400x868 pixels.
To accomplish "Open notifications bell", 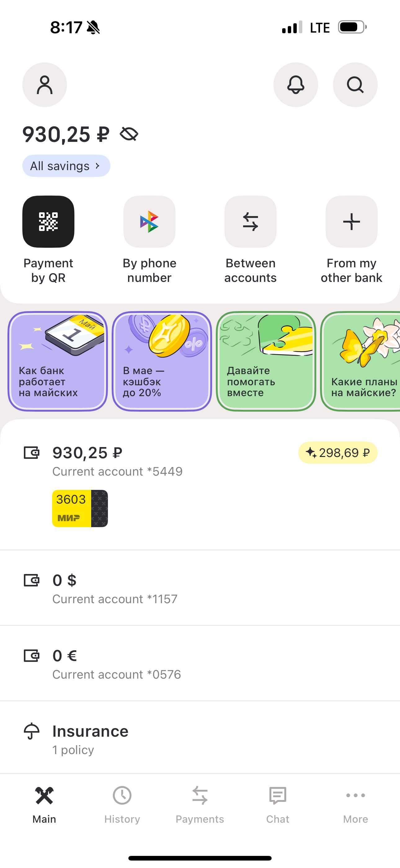I will point(296,84).
